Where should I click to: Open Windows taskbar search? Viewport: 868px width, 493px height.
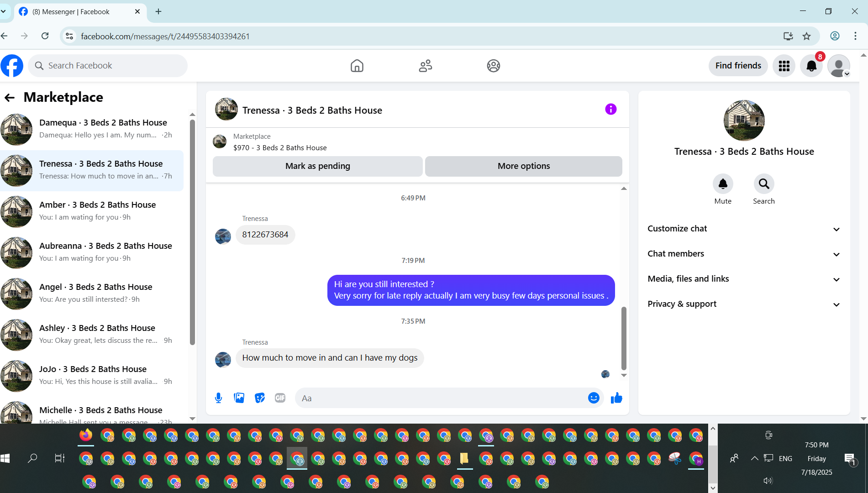[32, 458]
